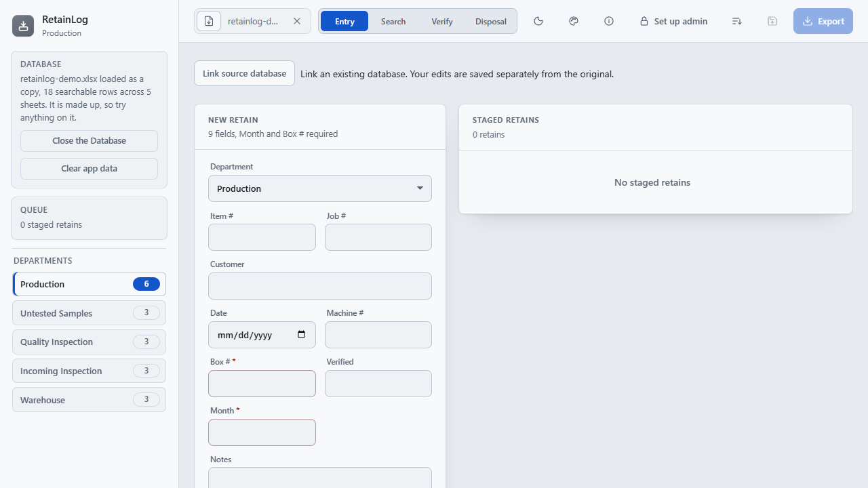The height and width of the screenshot is (488, 868).
Task: Select the Incoming Inspection department
Action: (89, 371)
